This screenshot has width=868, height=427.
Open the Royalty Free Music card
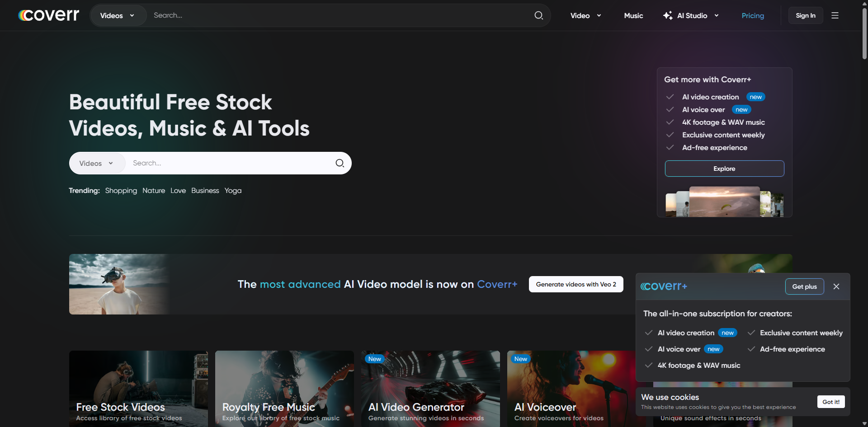point(284,389)
